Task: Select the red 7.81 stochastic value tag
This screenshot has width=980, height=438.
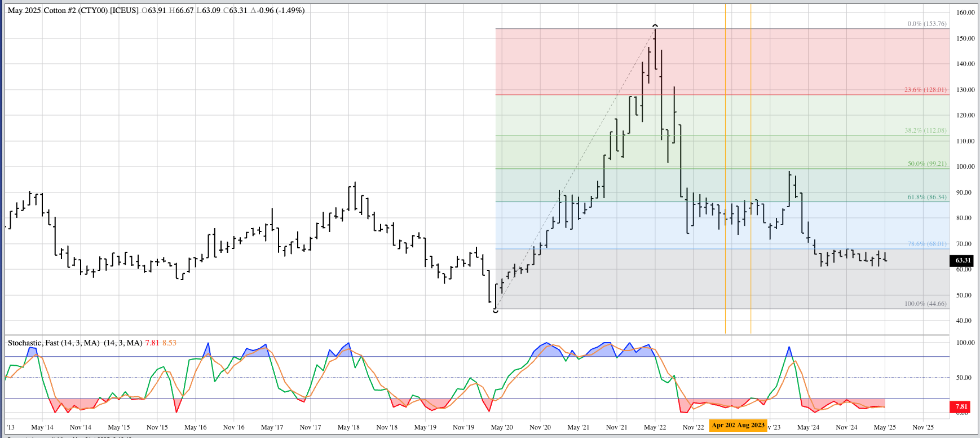Action: [x=961, y=406]
